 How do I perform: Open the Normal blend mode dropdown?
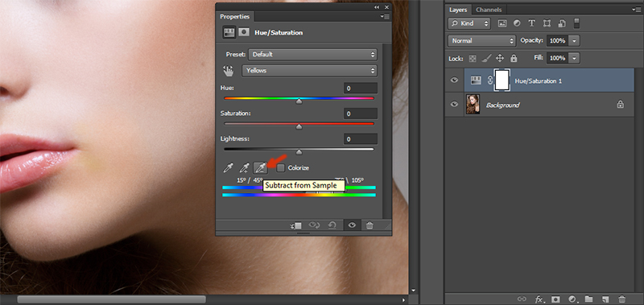tap(481, 40)
